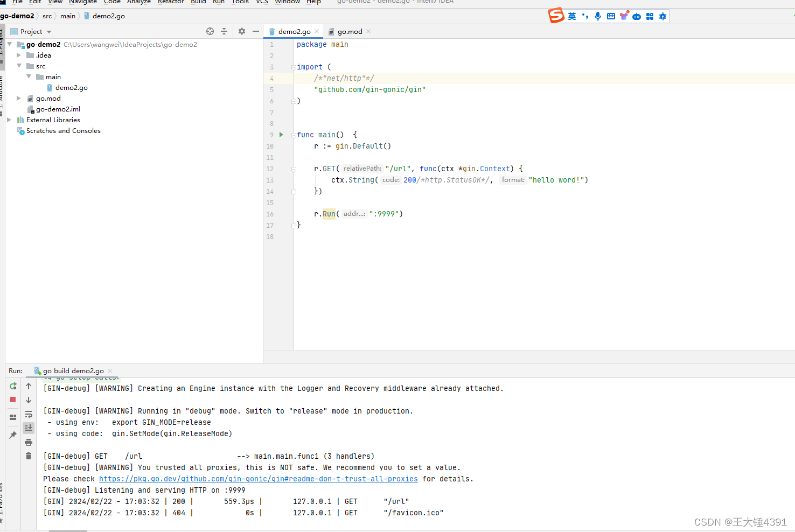The width and height of the screenshot is (795, 532).
Task: Pin the Run tab
Action: (13, 435)
